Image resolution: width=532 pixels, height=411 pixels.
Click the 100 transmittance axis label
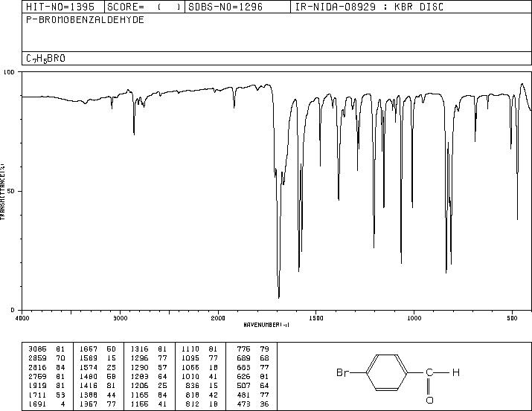pos(9,72)
